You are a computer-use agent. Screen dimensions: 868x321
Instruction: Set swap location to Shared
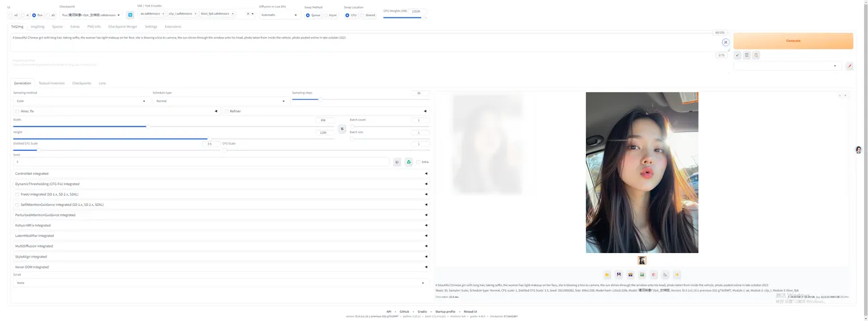(362, 15)
